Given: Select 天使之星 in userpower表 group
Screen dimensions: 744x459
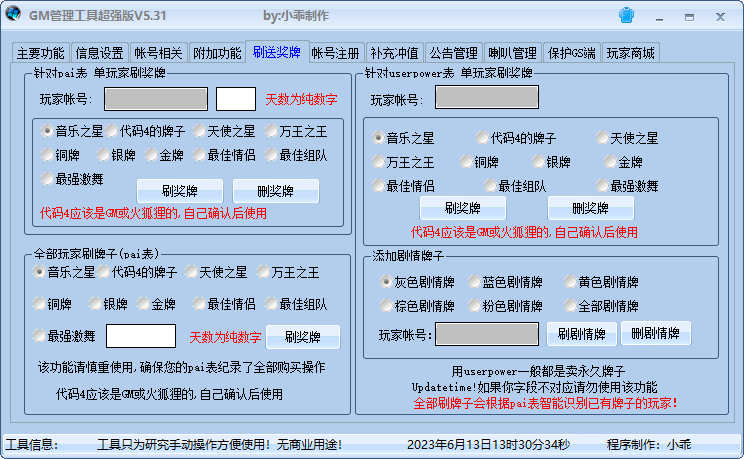Looking at the screenshot, I should [627, 138].
